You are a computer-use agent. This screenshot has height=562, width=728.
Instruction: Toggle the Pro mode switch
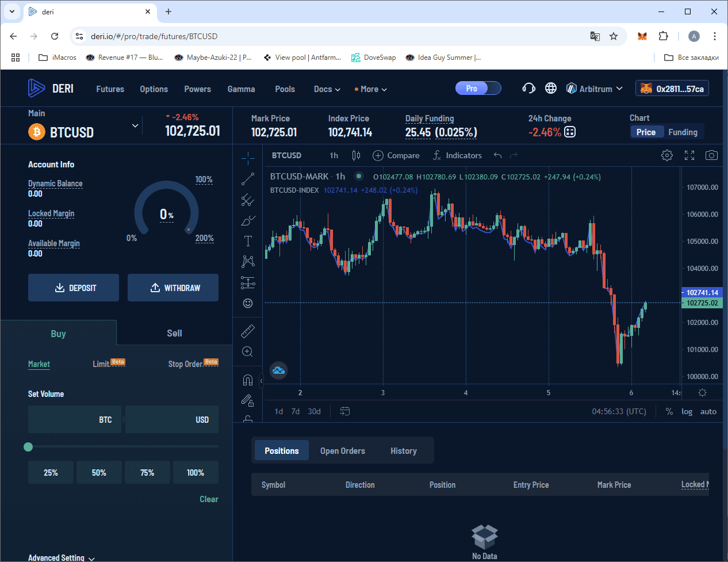point(478,88)
